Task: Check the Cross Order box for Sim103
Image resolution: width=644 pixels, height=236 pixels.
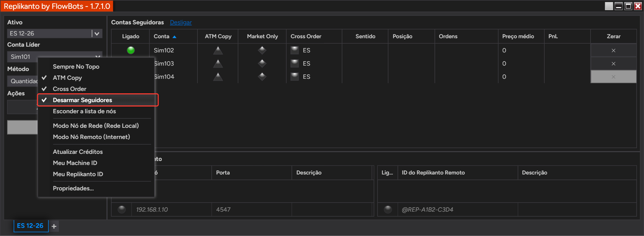Action: (295, 64)
